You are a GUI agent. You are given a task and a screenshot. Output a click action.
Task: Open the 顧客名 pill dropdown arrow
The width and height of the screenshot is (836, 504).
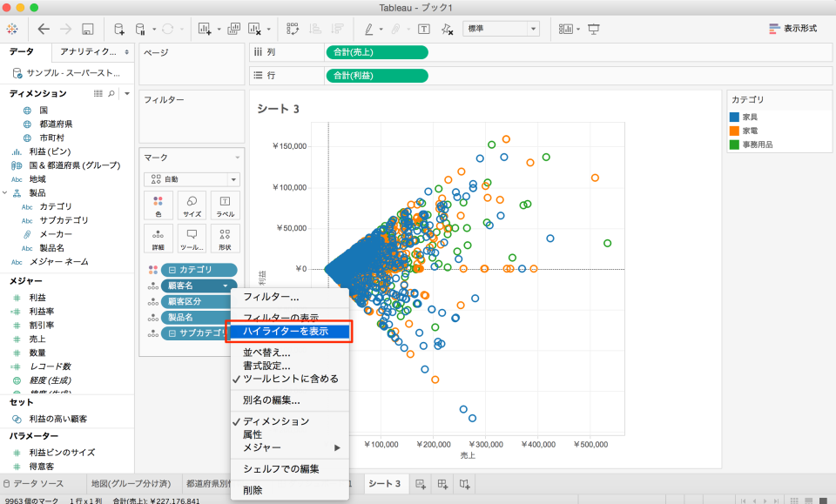225,284
